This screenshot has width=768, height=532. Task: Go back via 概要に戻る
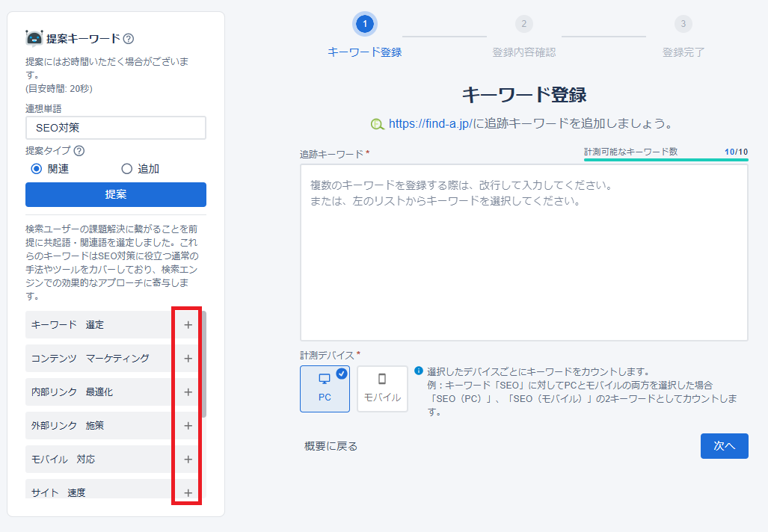[x=331, y=446]
